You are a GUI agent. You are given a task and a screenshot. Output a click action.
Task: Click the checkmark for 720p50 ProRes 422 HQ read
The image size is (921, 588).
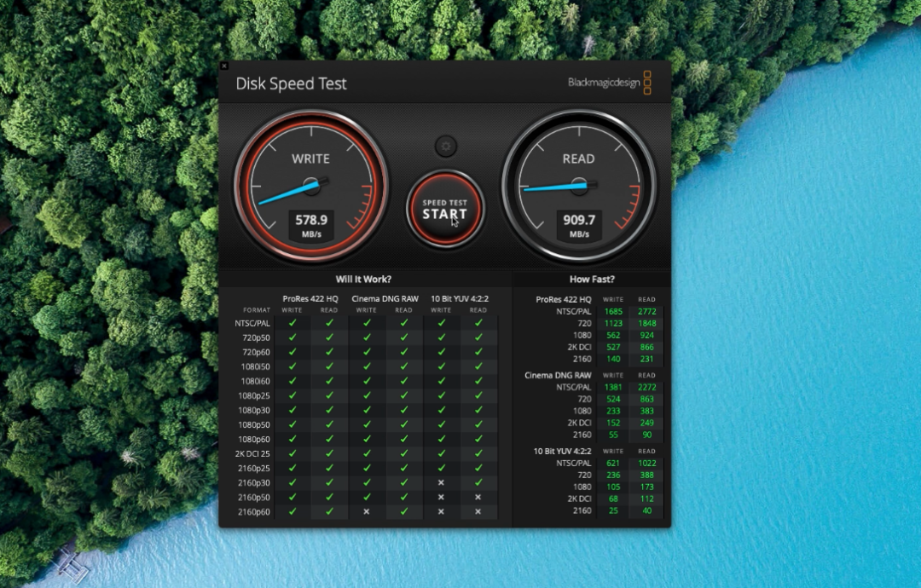tap(329, 337)
